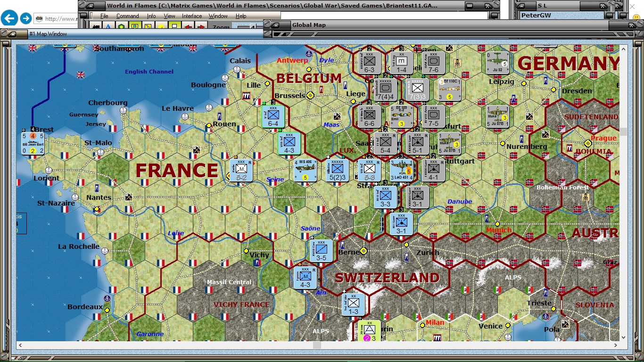Select the LeO 451 bomber counter
The image size is (644, 362).
[402, 170]
